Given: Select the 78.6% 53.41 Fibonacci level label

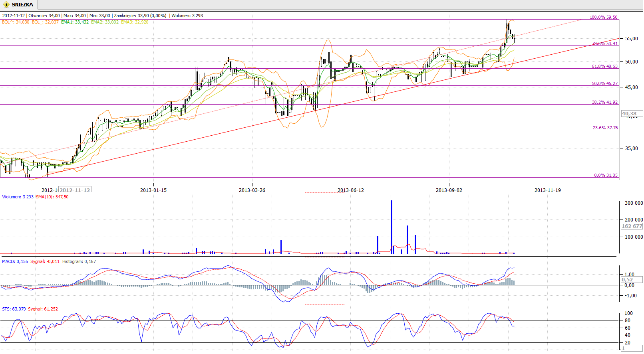Looking at the screenshot, I should (x=605, y=44).
